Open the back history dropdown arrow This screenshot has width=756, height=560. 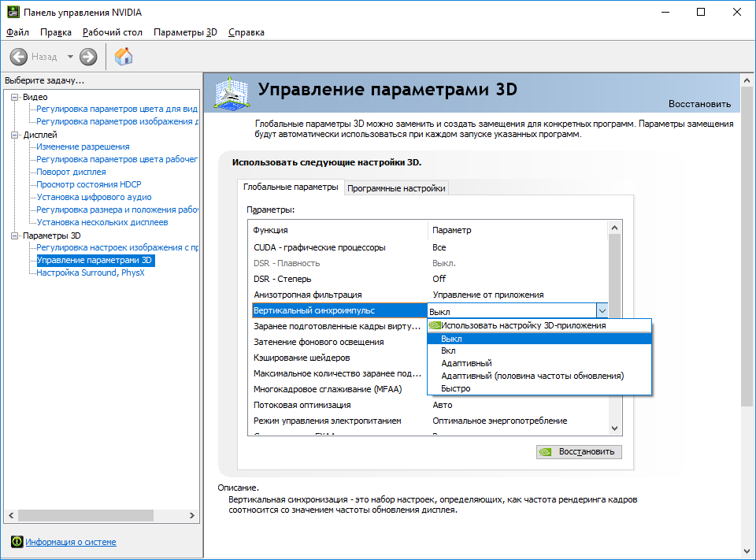[70, 57]
